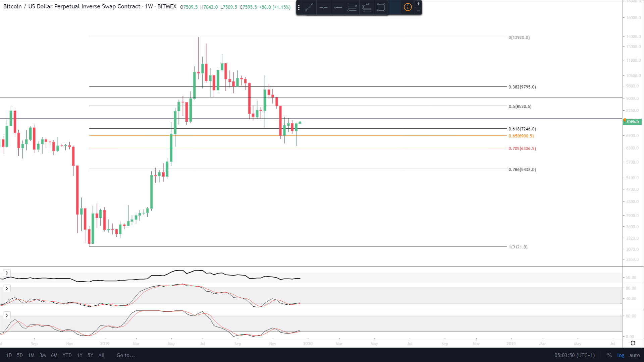The image size is (644, 362).
Task: Toggle auto scale mode
Action: tap(634, 355)
